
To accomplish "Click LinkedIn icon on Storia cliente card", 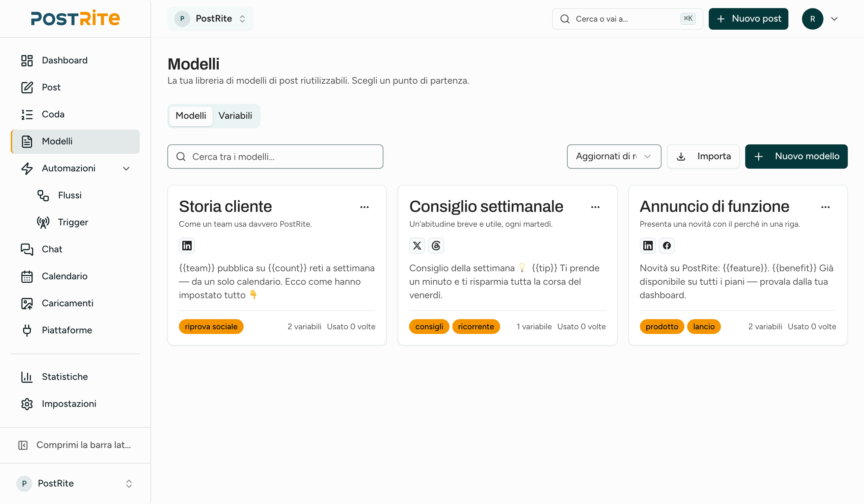I will click(187, 246).
